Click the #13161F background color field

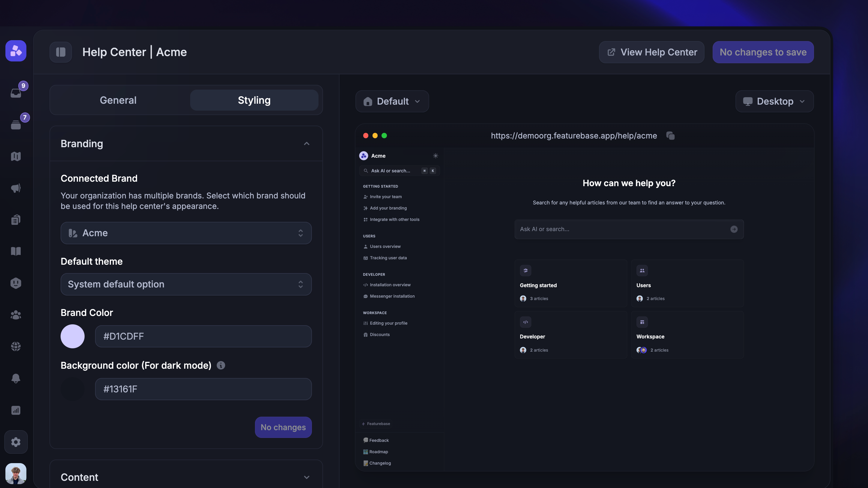point(204,389)
